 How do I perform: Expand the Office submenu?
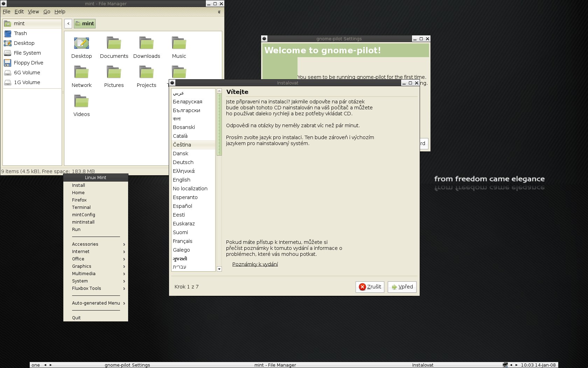(x=96, y=259)
